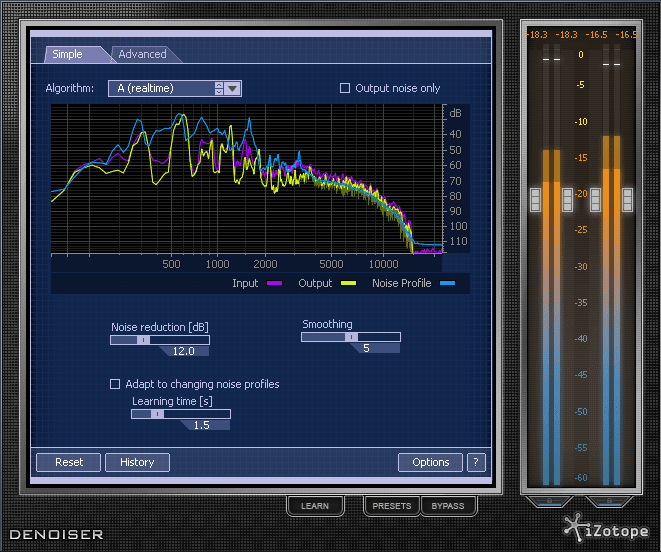Open help with the question mark button
This screenshot has height=552, width=661.
[x=476, y=463]
